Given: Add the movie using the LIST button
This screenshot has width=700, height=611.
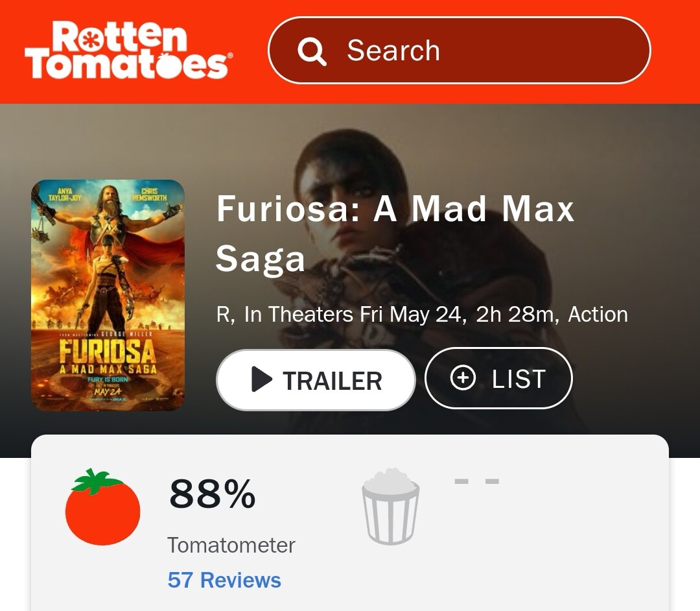Looking at the screenshot, I should [x=498, y=379].
